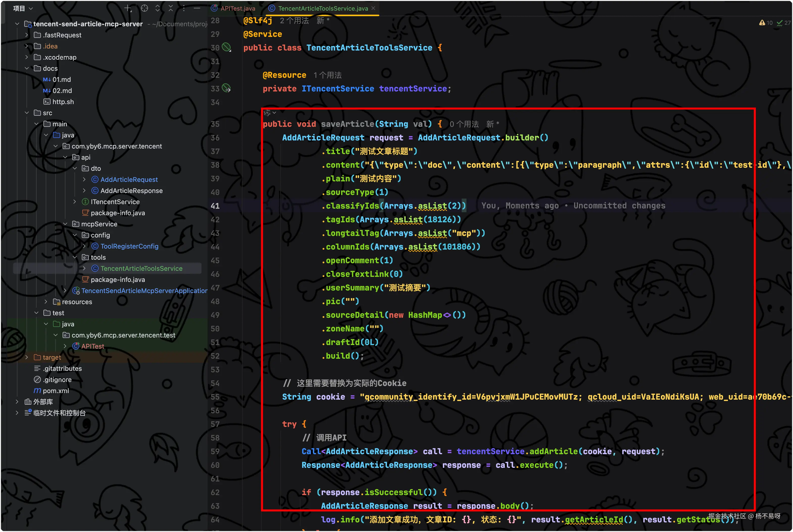Close the TencentArticleToolsService.java tab

374,8
